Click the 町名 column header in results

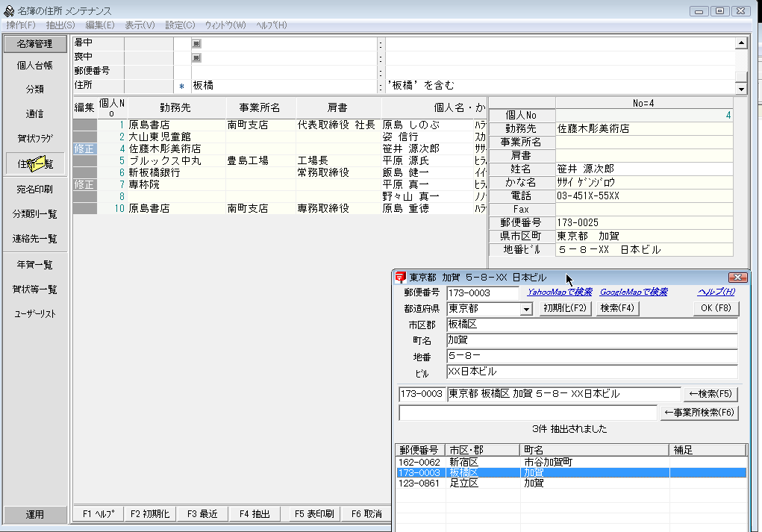(x=594, y=450)
